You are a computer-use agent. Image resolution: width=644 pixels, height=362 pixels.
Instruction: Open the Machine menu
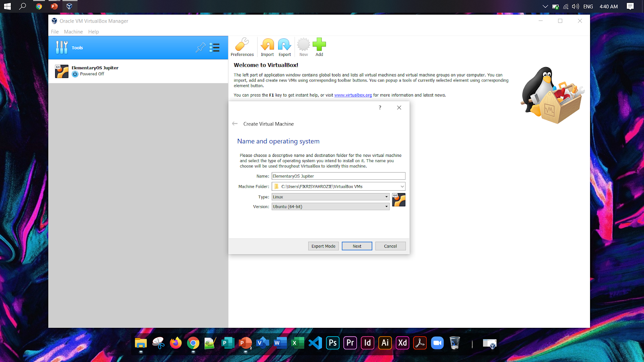(x=73, y=32)
